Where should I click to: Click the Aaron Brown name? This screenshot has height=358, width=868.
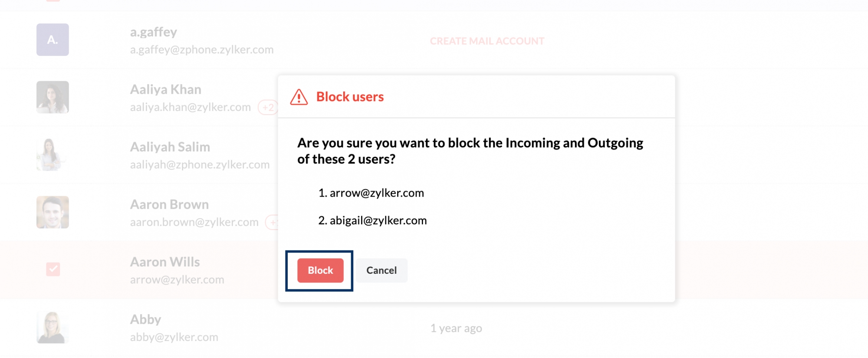(x=169, y=204)
